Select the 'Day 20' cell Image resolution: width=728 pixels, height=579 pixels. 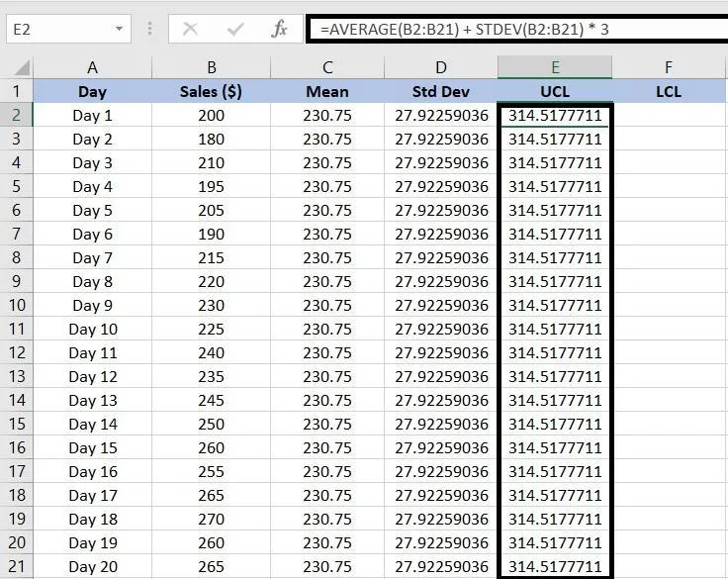92,566
